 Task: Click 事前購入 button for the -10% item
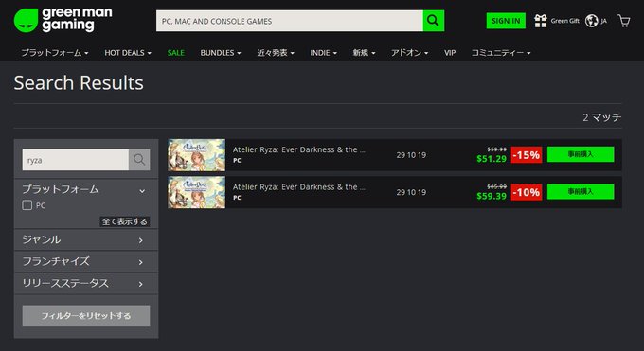(581, 192)
